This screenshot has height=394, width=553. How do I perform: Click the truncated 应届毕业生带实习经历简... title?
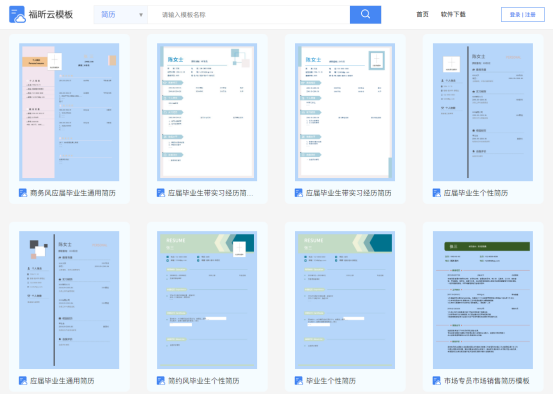[x=211, y=193]
